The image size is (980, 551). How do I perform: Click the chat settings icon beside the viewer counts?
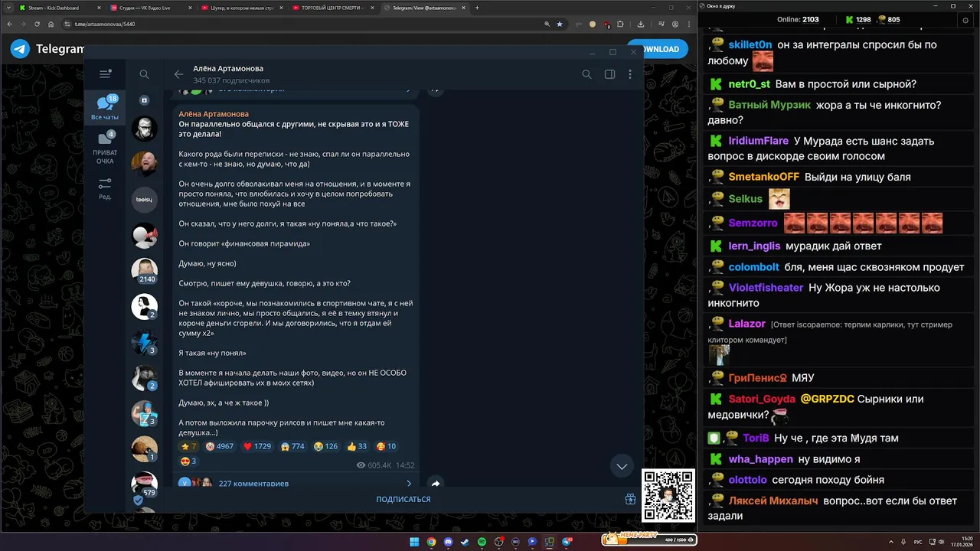point(965,20)
